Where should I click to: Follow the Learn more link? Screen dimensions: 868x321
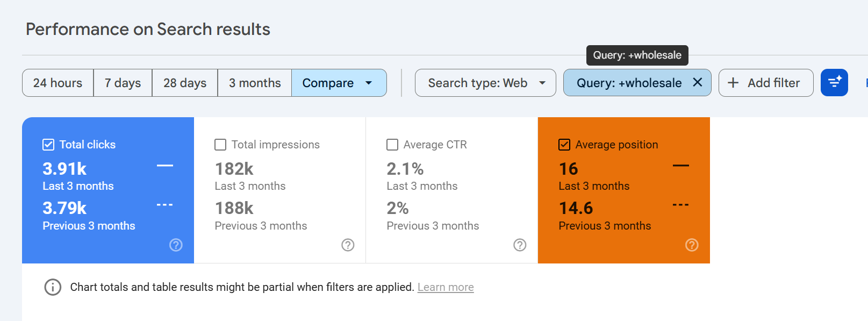coord(446,287)
